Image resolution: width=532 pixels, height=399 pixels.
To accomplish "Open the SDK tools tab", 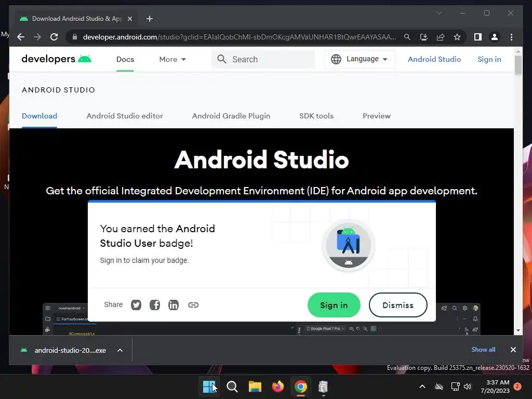I will point(316,116).
